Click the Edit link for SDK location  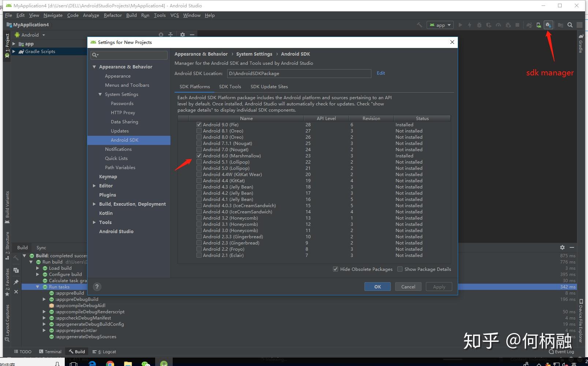click(x=381, y=73)
